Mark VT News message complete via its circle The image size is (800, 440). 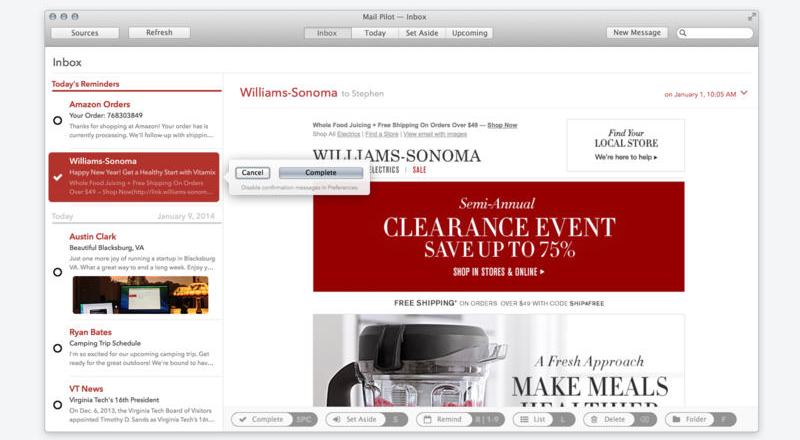tap(58, 405)
